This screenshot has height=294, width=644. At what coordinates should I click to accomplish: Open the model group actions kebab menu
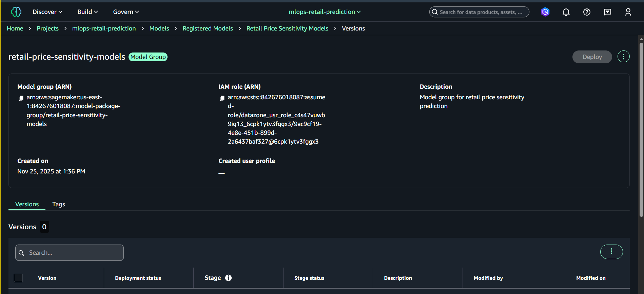[623, 57]
